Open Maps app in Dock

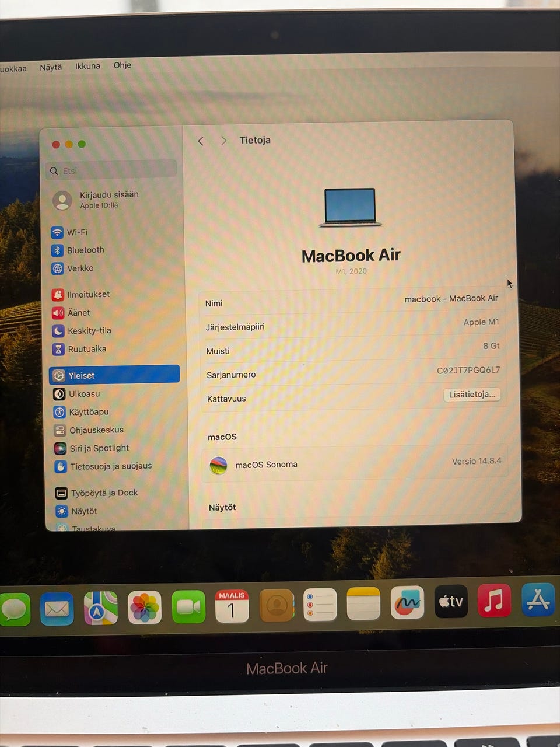point(100,608)
